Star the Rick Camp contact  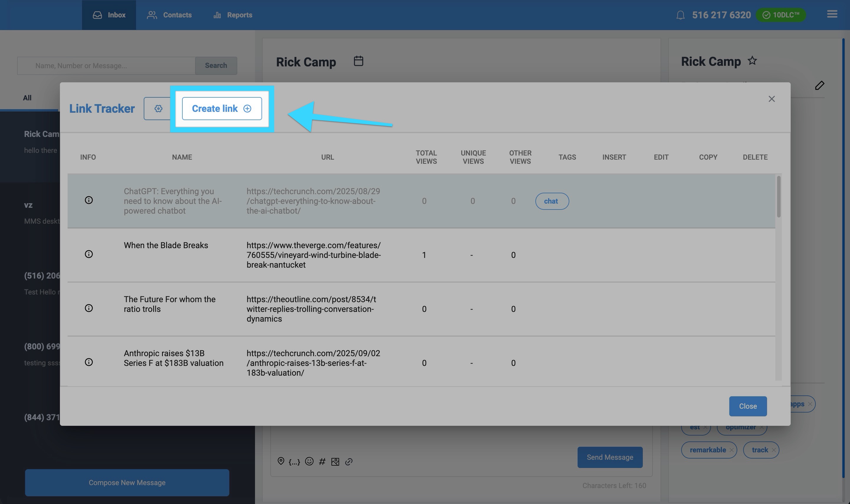(752, 61)
